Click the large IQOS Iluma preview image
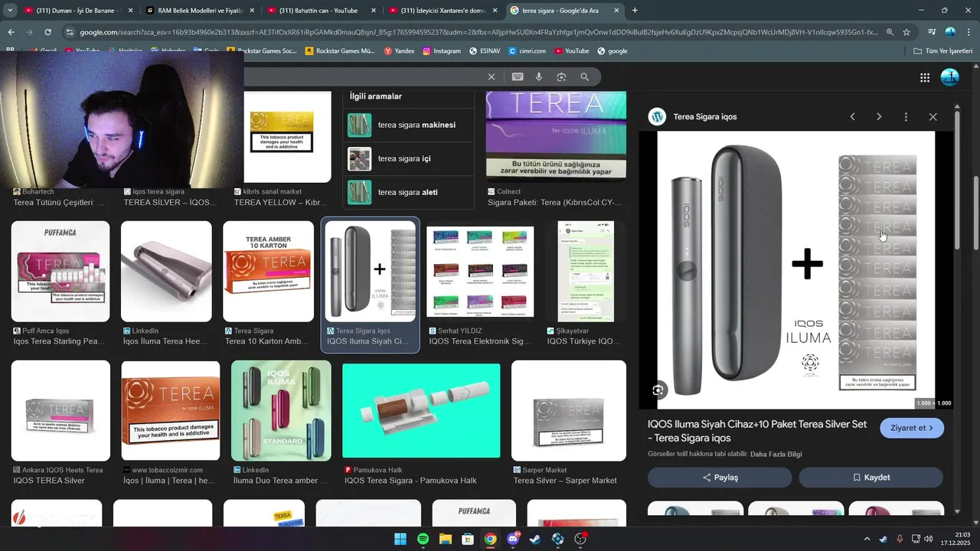The image size is (980, 551). tap(796, 270)
